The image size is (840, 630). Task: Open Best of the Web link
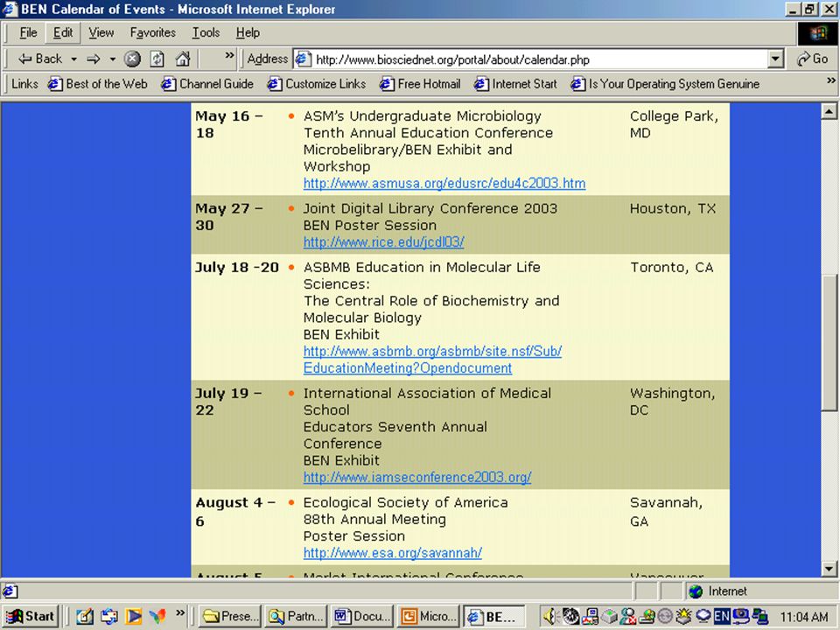click(x=97, y=84)
